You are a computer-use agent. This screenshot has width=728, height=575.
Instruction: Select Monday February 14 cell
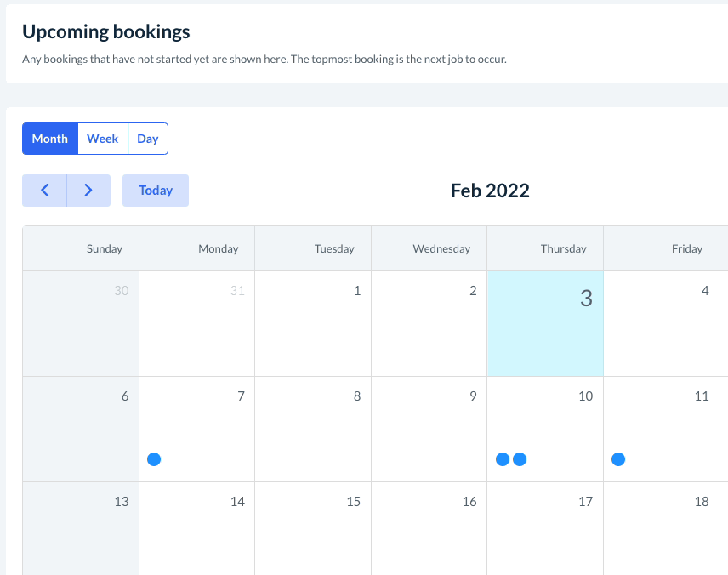tap(196, 529)
